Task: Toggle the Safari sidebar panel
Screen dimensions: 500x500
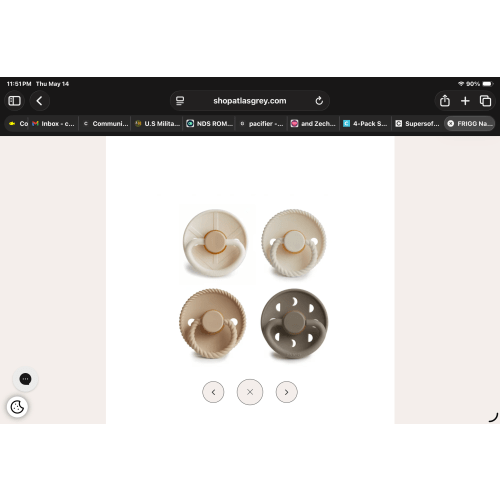Action: (14, 101)
